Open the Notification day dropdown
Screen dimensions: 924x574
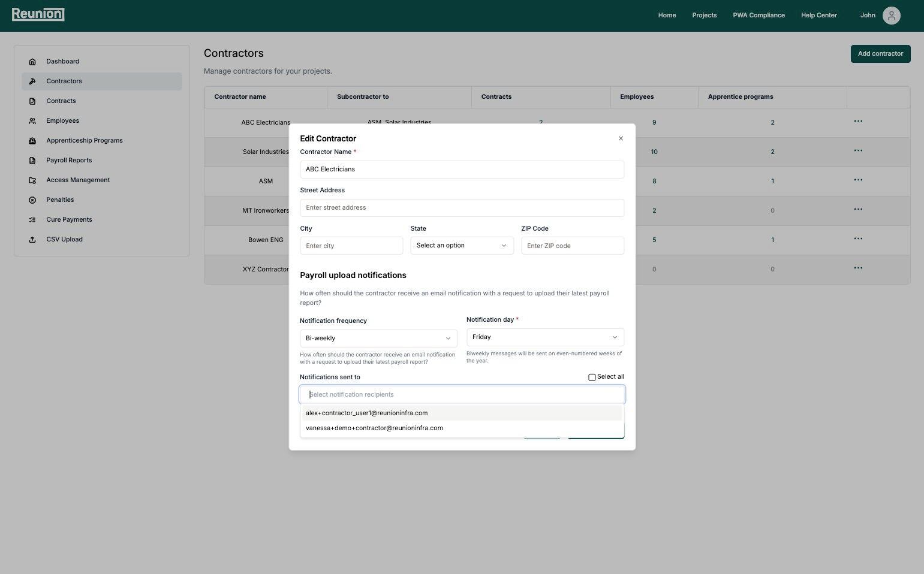544,337
